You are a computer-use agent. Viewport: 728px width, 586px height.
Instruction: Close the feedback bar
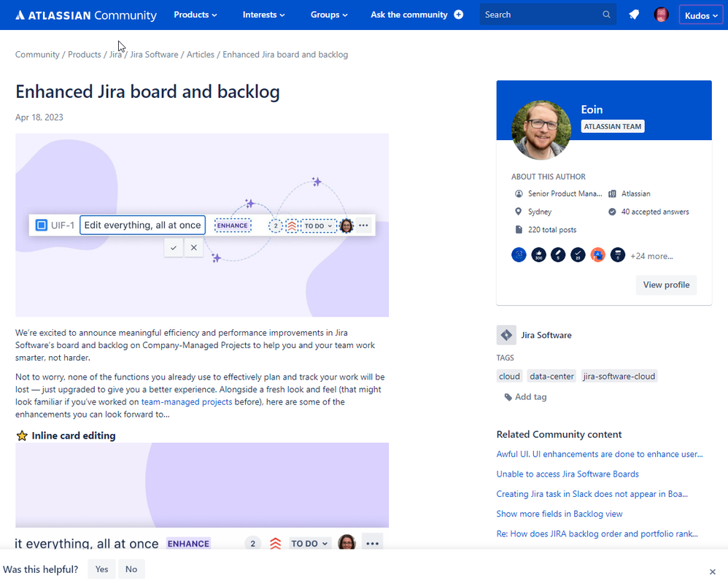712,571
